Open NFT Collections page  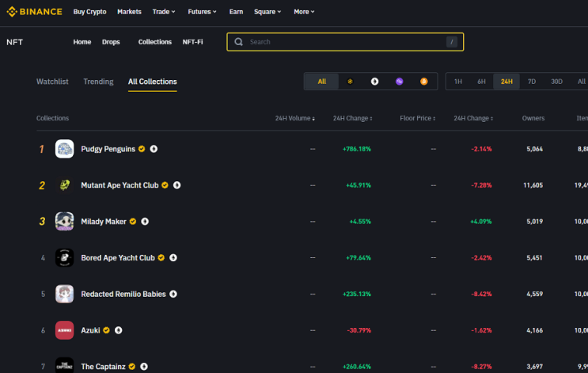point(155,42)
